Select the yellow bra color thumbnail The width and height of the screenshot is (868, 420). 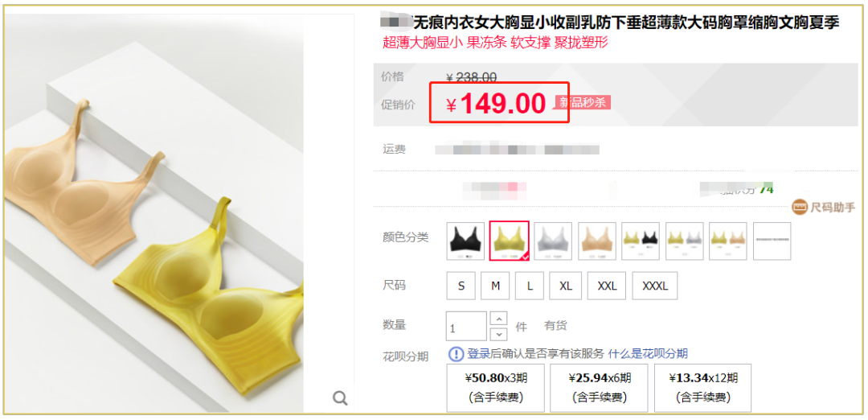tap(510, 241)
